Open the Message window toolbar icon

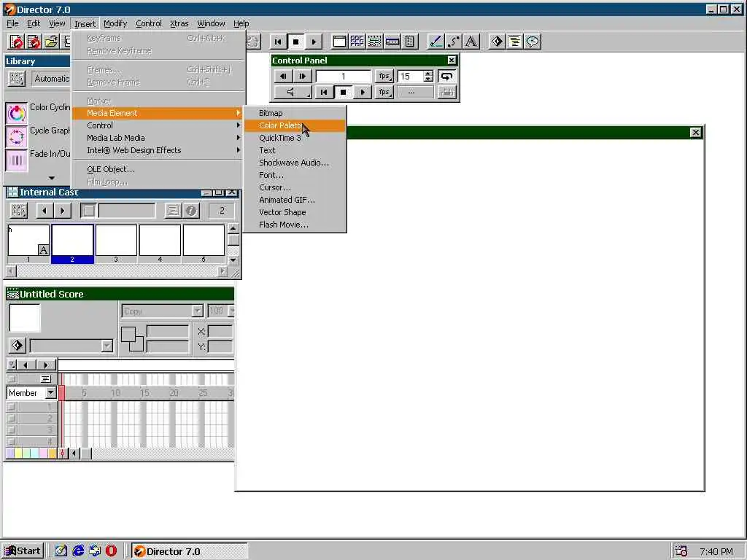(x=532, y=42)
